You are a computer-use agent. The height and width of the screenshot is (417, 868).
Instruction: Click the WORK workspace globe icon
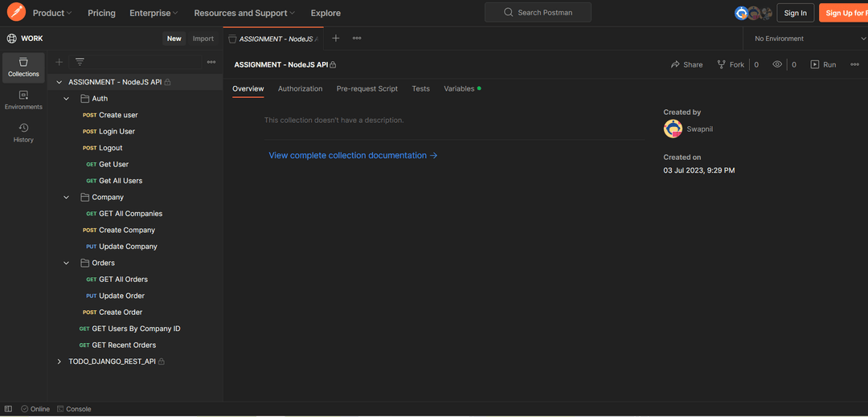click(11, 39)
